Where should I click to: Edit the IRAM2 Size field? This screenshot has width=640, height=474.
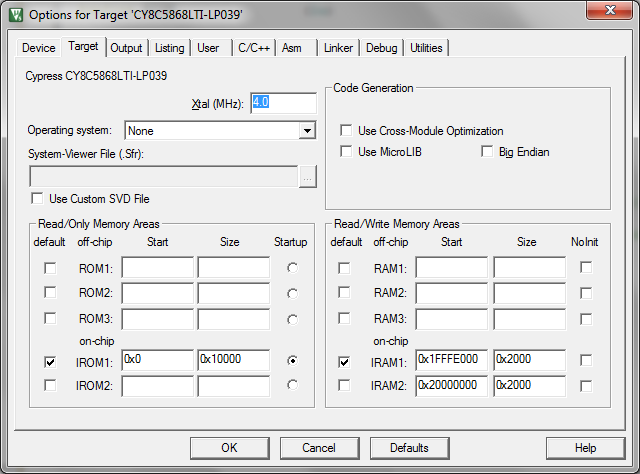[x=530, y=386]
